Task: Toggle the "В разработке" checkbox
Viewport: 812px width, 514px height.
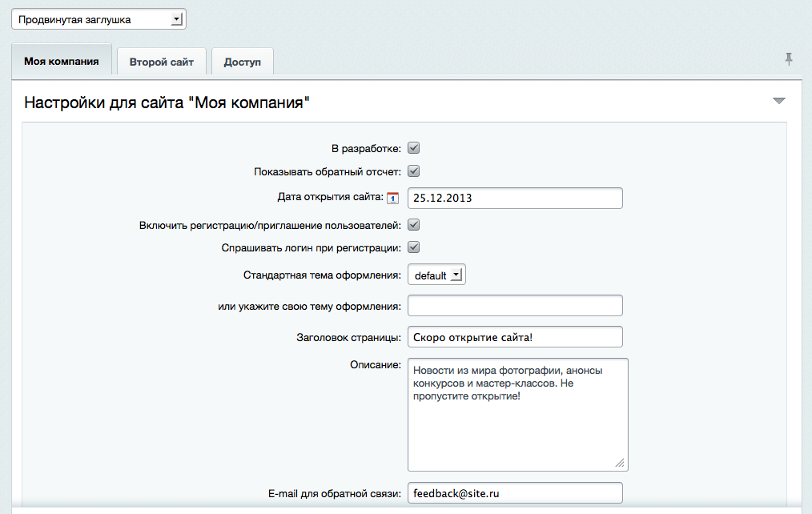Action: click(414, 148)
